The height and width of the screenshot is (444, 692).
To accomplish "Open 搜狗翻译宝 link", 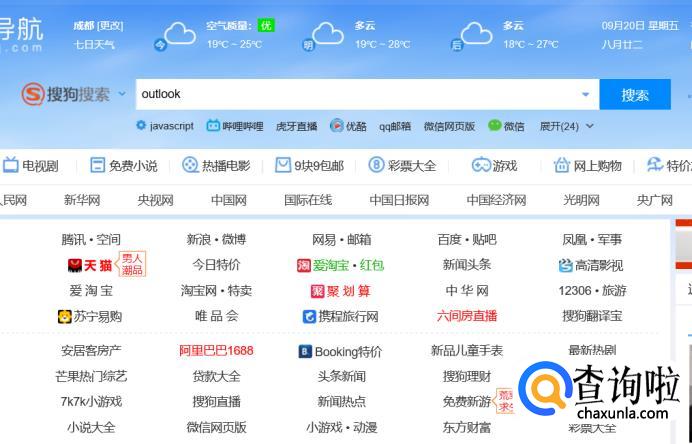I will (592, 316).
